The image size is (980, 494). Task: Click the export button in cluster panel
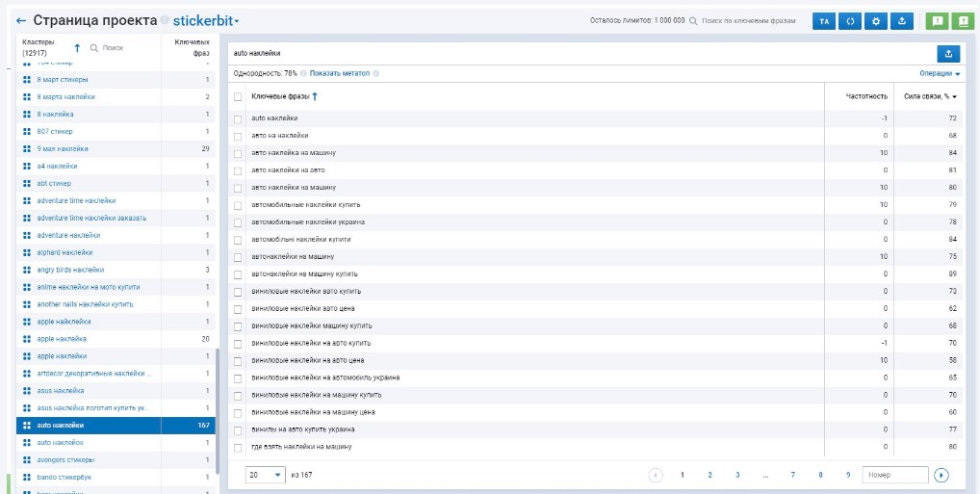point(948,54)
